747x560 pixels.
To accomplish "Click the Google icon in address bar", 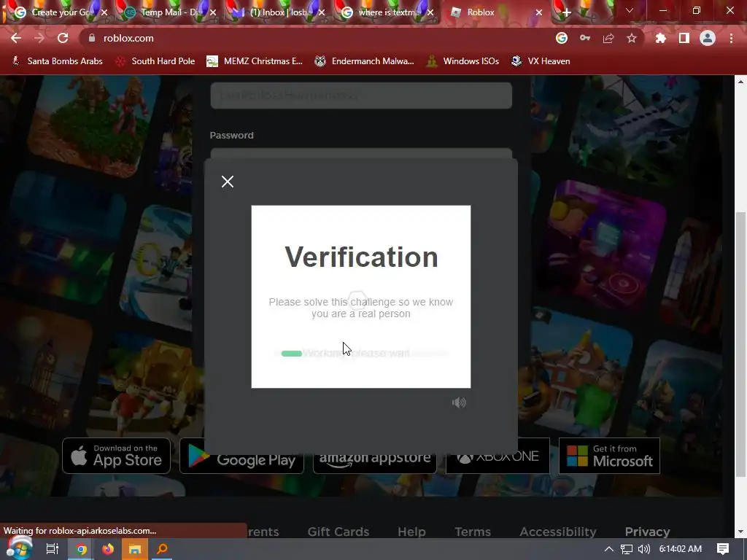I will pos(562,38).
